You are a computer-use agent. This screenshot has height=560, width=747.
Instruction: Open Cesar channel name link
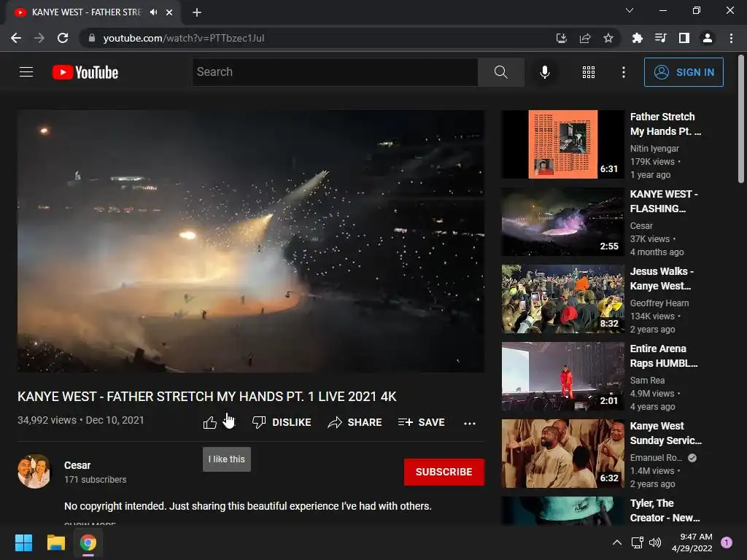(77, 465)
